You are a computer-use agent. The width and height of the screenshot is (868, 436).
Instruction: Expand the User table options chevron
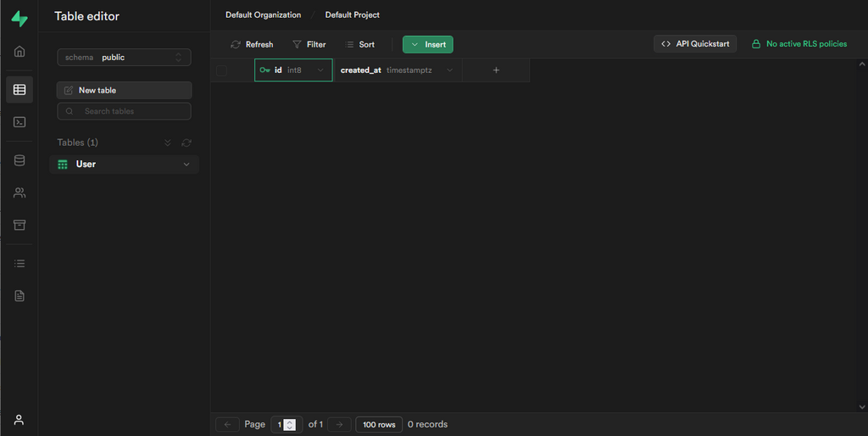(x=186, y=165)
